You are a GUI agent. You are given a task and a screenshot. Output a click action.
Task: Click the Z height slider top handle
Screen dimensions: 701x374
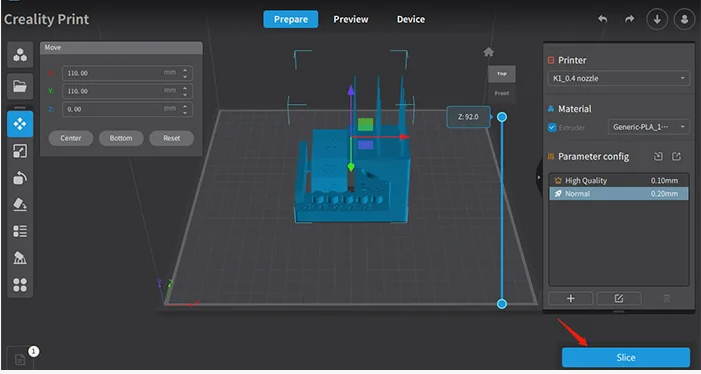pyautogui.click(x=502, y=117)
